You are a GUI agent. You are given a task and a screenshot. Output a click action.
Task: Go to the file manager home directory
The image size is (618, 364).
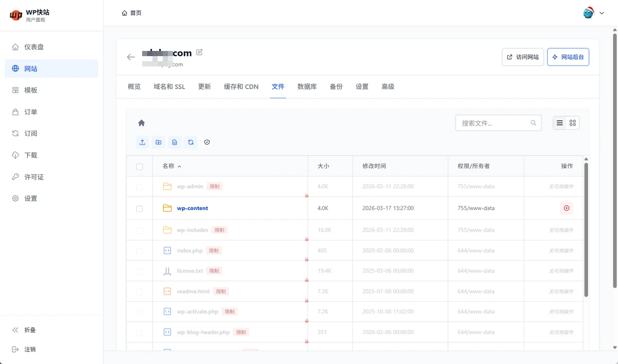pyautogui.click(x=142, y=123)
